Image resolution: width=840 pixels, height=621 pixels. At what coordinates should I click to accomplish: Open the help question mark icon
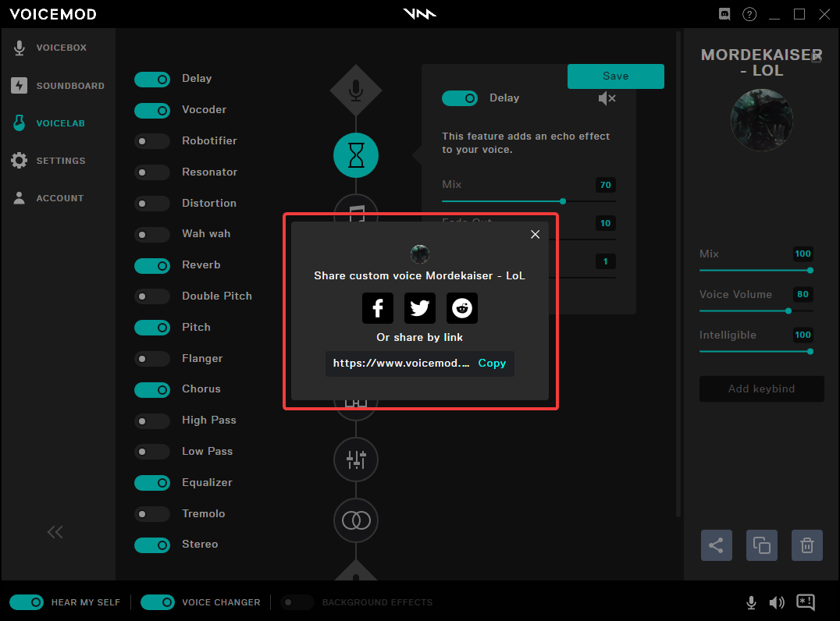(749, 15)
